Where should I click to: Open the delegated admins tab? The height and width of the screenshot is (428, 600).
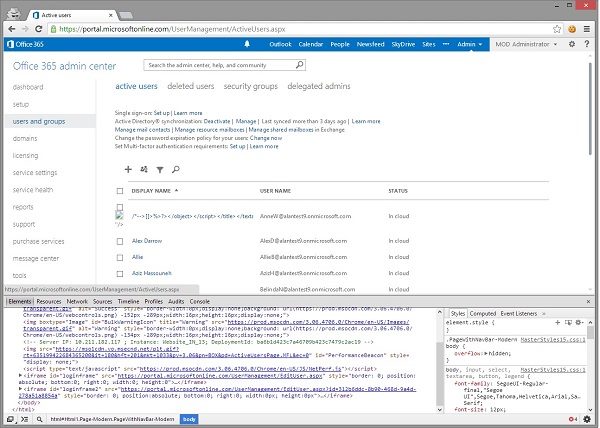319,86
